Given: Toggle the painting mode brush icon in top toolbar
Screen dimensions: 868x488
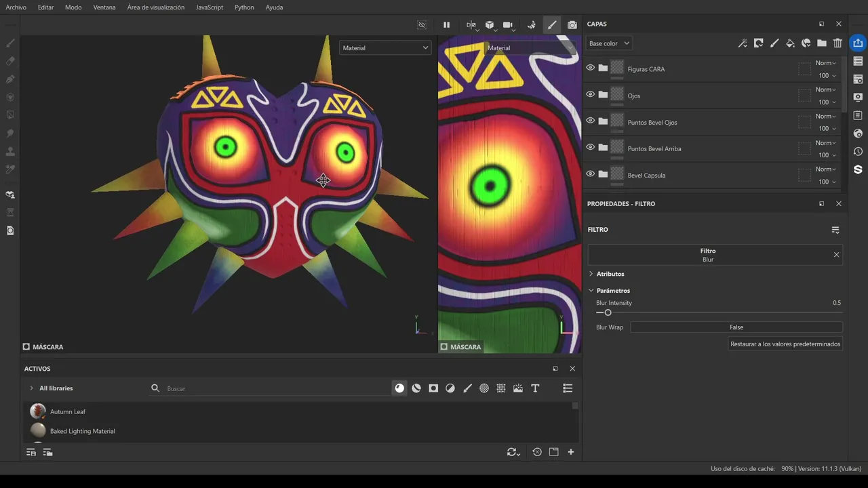Looking at the screenshot, I should (x=552, y=25).
